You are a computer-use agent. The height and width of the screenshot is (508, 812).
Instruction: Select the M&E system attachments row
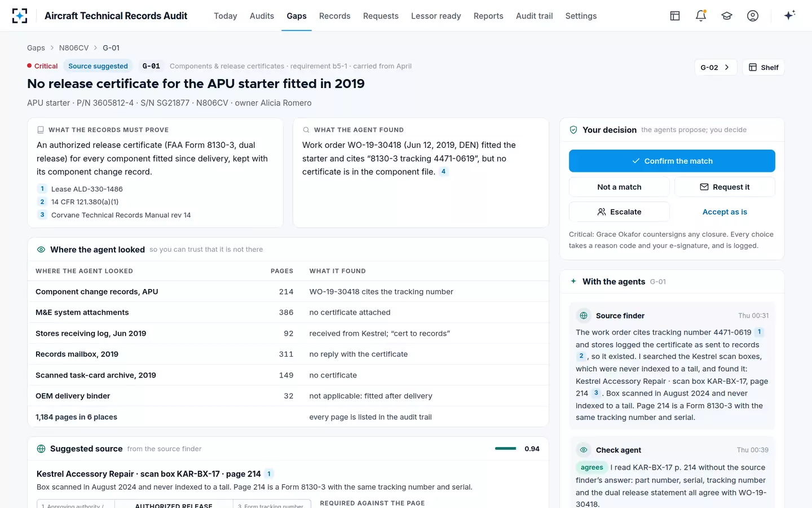288,313
